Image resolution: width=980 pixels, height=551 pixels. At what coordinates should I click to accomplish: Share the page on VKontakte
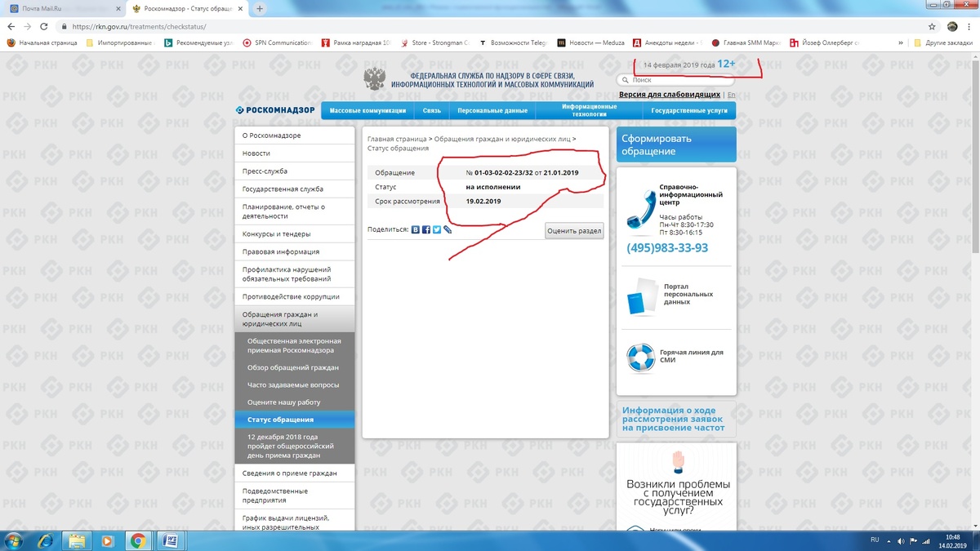[416, 230]
